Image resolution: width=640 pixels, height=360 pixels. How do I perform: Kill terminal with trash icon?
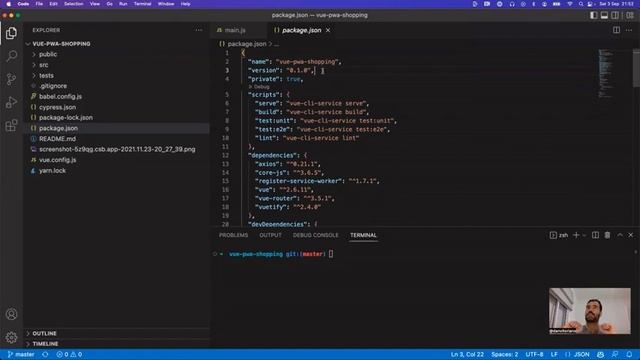(607, 235)
